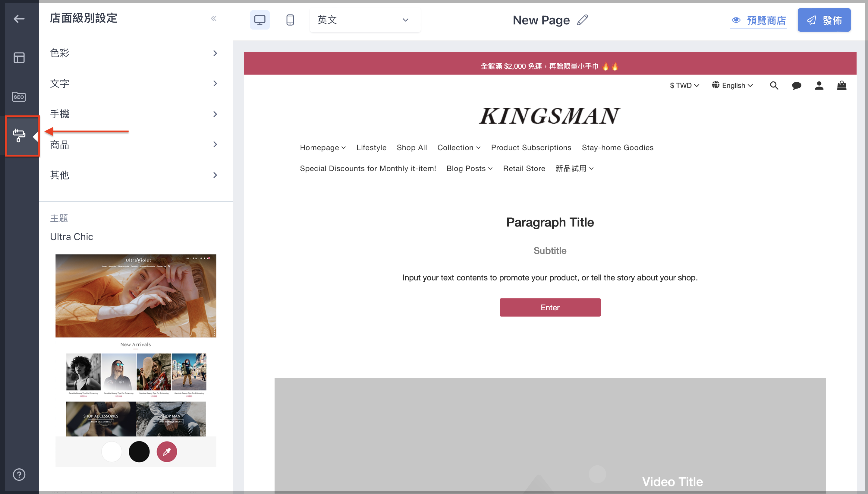This screenshot has height=494, width=868.
Task: Click the New Page title text
Action: tap(541, 21)
